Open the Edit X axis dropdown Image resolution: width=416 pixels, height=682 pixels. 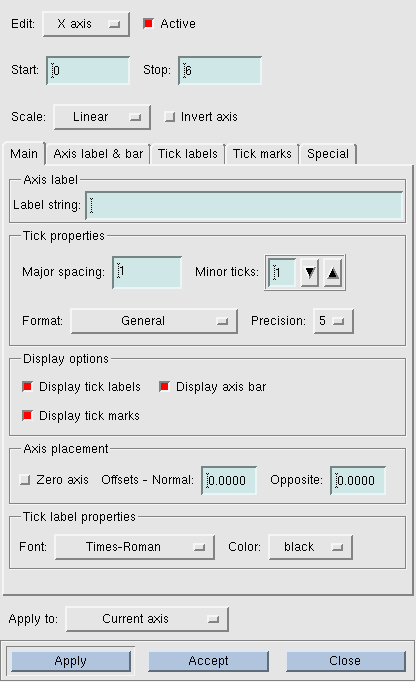point(86,24)
